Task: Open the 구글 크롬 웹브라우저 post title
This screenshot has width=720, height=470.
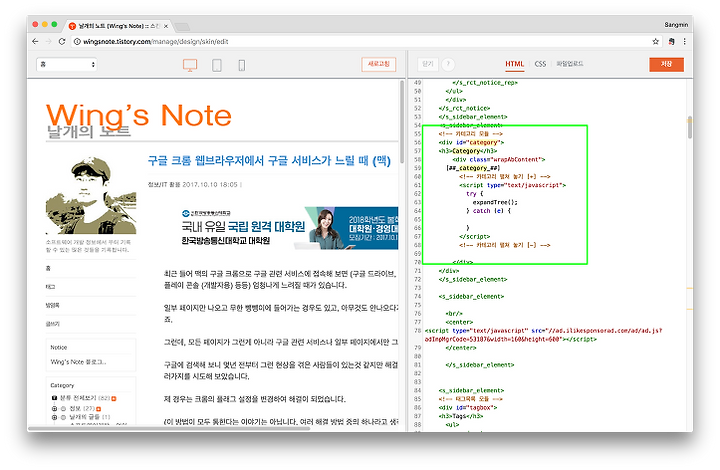Action: 269,161
